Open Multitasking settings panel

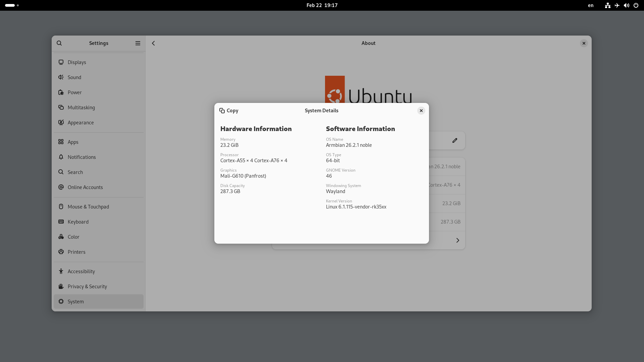click(81, 108)
